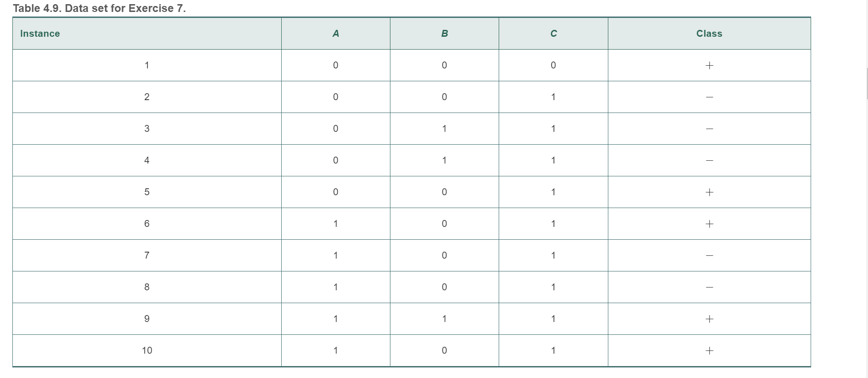Select the plus class for instance 9
This screenshot has height=378, width=868.
point(709,319)
